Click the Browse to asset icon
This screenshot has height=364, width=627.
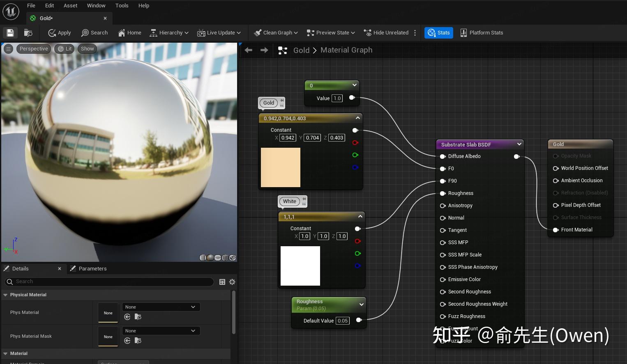tap(28, 33)
